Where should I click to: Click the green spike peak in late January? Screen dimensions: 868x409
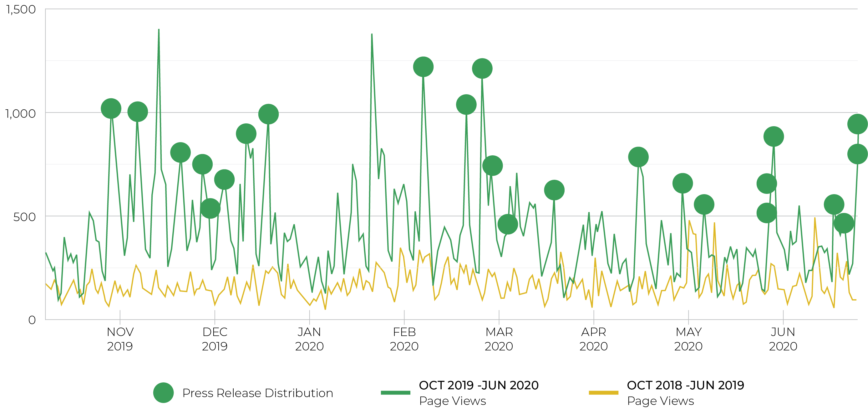click(372, 34)
